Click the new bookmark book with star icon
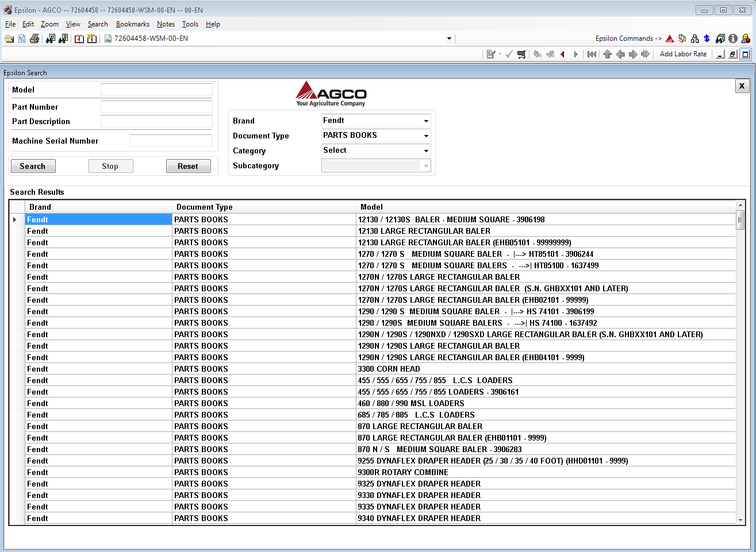Screen dimensions: 756x552 [91, 38]
